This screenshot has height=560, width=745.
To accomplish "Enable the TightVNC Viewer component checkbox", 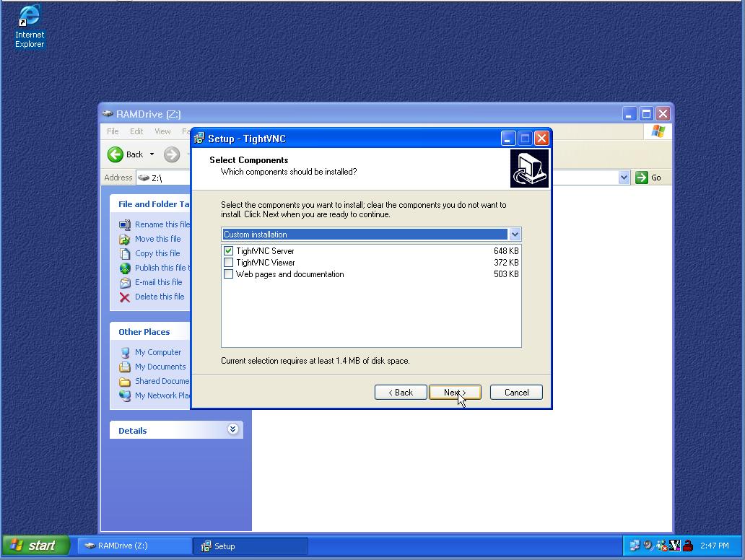I will (x=228, y=262).
